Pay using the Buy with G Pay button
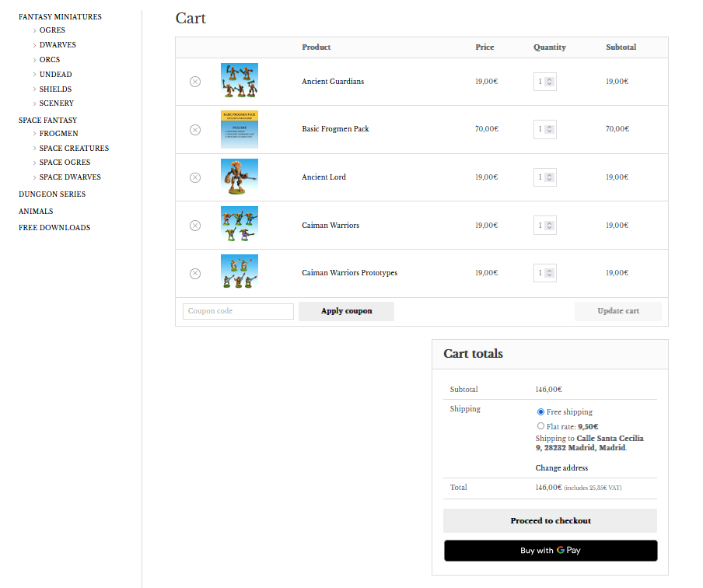The width and height of the screenshot is (703, 588). click(550, 551)
